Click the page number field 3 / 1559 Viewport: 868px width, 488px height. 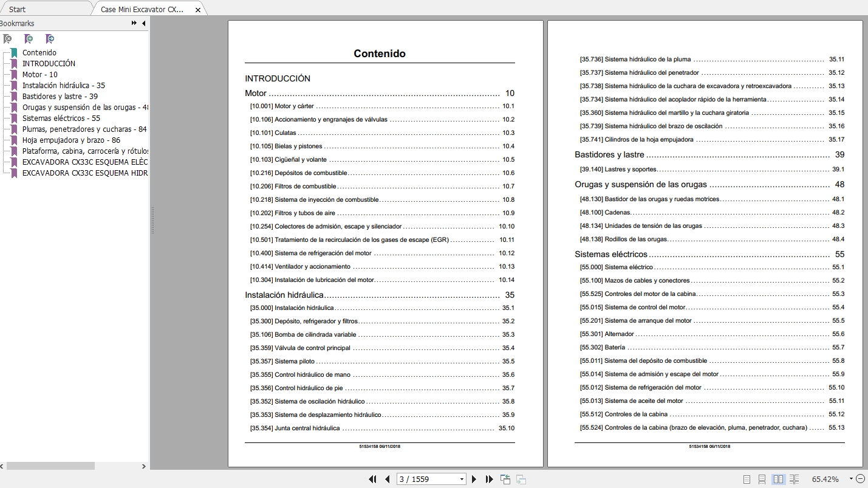(x=427, y=479)
